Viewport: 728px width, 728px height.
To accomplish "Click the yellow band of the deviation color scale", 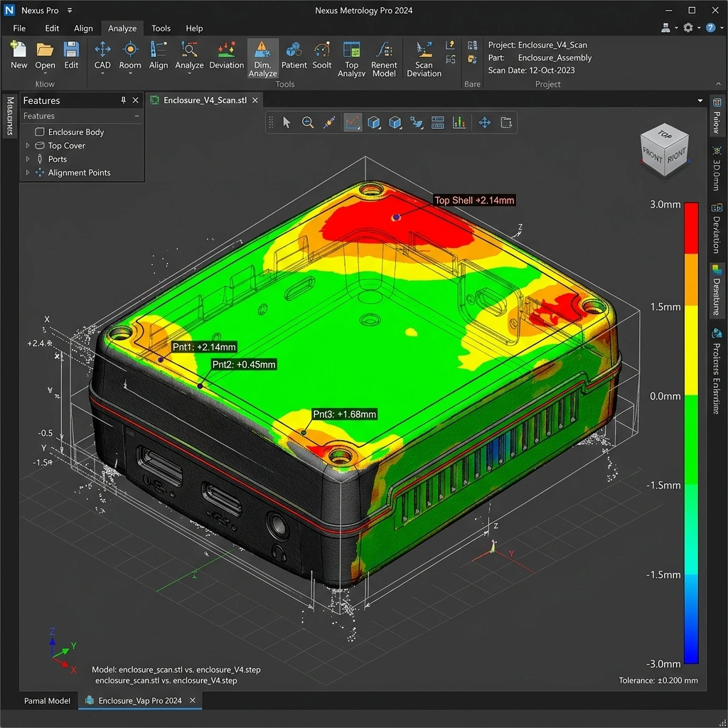I will coord(691,350).
